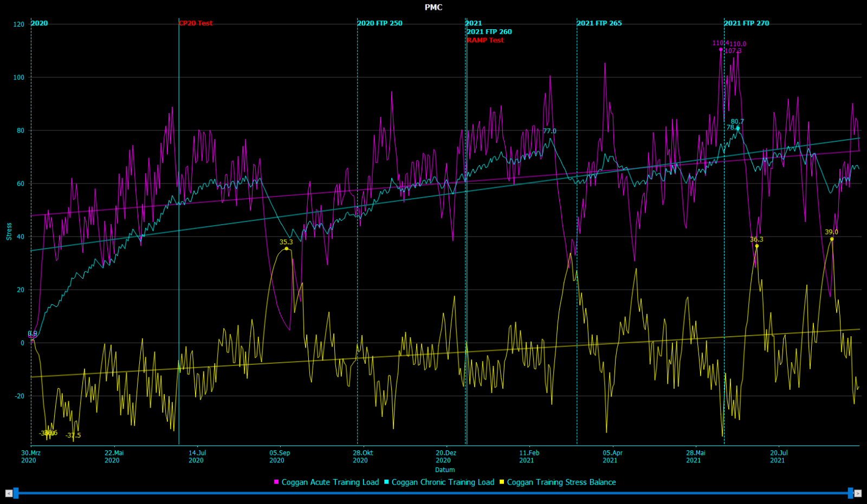Click the 35.3 yellow peak data point
Image resolution: width=867 pixels, height=504 pixels.
pyautogui.click(x=287, y=248)
